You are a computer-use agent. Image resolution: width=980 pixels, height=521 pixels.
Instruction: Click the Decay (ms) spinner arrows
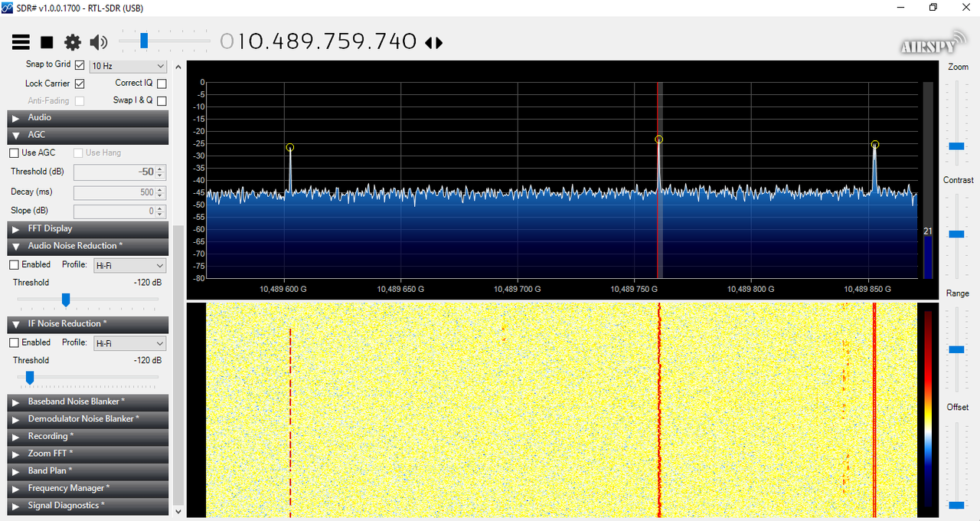pyautogui.click(x=161, y=192)
